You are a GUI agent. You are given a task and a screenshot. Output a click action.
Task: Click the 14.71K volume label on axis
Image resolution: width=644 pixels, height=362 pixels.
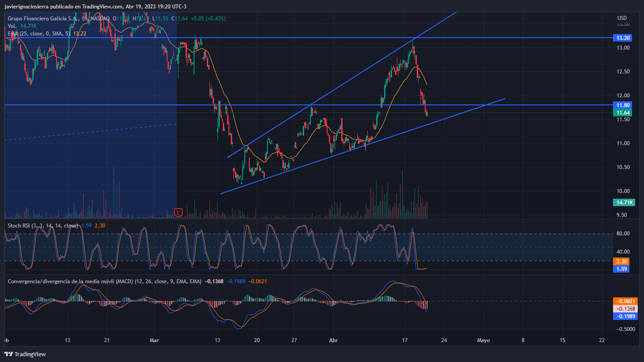pyautogui.click(x=624, y=203)
